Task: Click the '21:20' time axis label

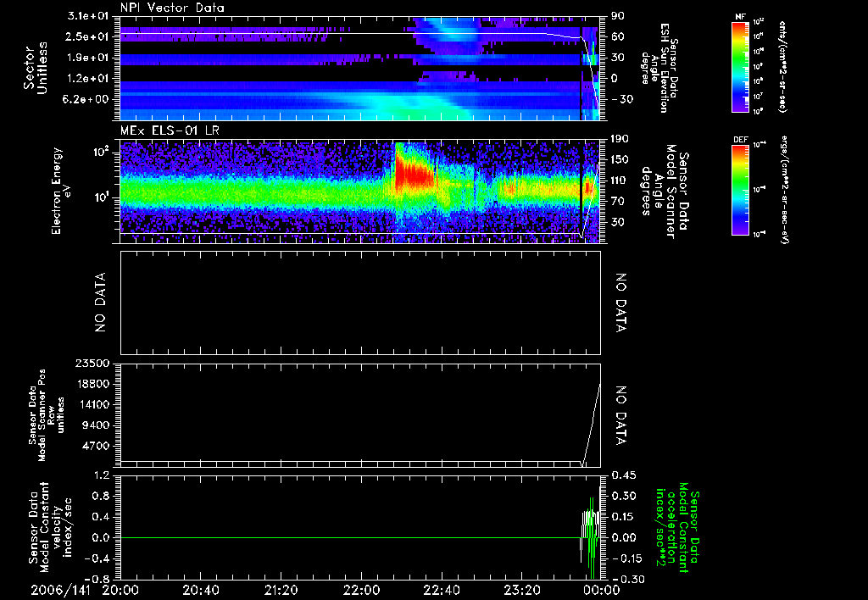Action: pyautogui.click(x=281, y=590)
